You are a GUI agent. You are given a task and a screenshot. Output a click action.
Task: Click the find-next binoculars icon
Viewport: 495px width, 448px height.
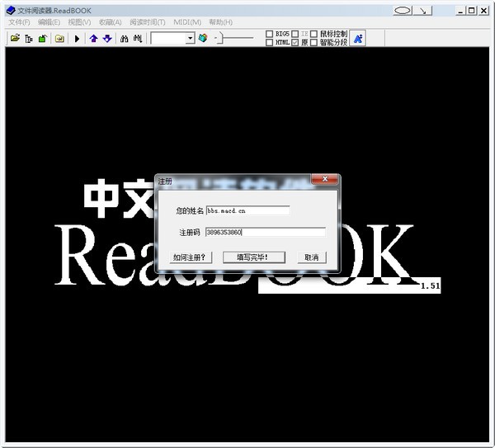[x=138, y=39]
